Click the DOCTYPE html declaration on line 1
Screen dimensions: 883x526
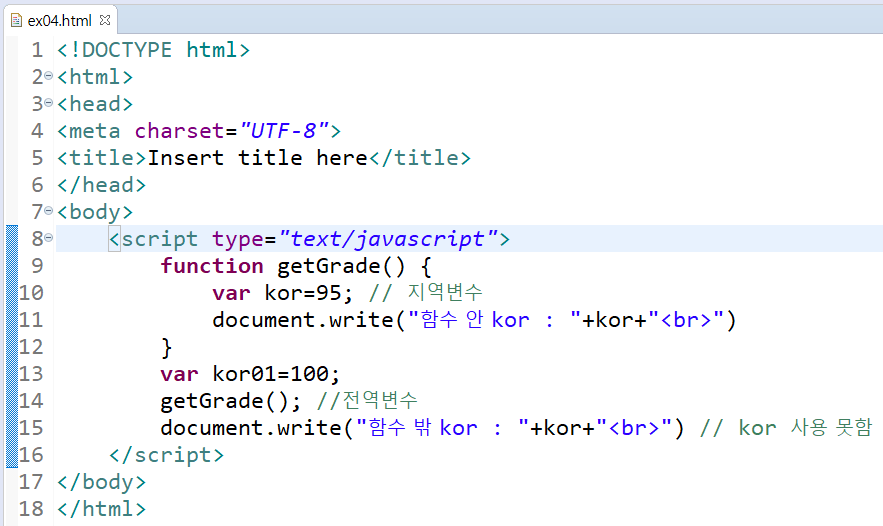(x=153, y=50)
